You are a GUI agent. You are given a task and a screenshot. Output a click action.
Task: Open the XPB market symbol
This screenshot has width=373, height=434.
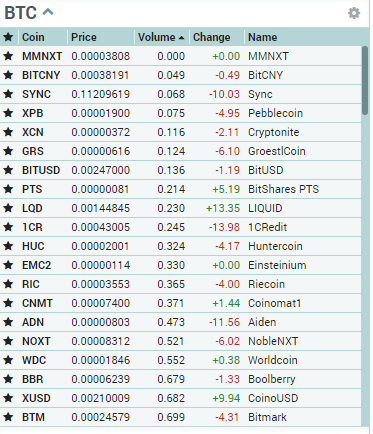(33, 113)
